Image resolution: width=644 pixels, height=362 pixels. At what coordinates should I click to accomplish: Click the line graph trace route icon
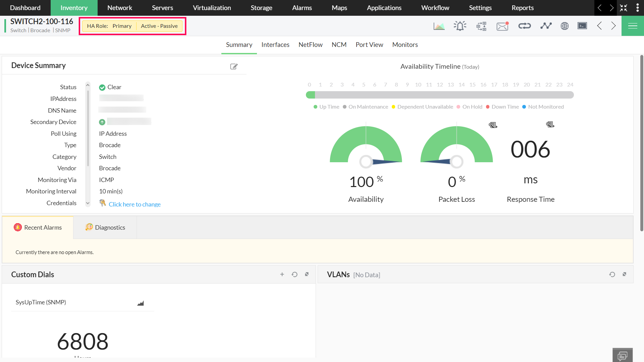coord(546,26)
